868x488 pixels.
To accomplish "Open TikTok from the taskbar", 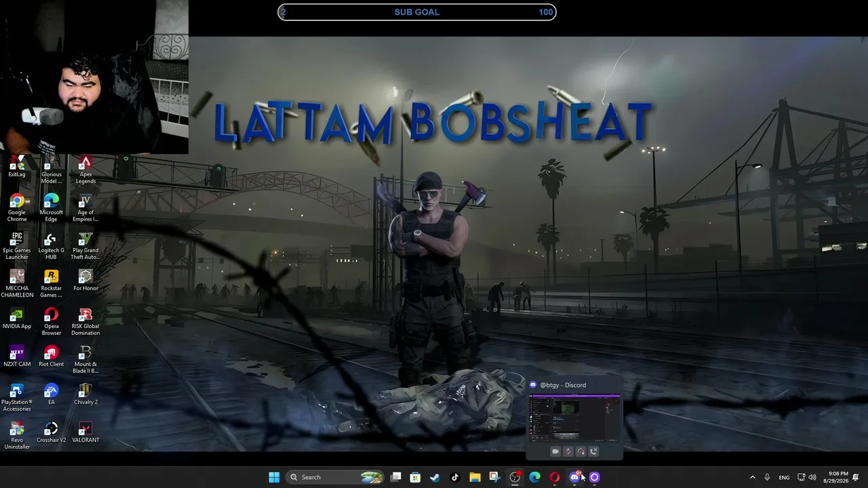I will click(x=454, y=477).
